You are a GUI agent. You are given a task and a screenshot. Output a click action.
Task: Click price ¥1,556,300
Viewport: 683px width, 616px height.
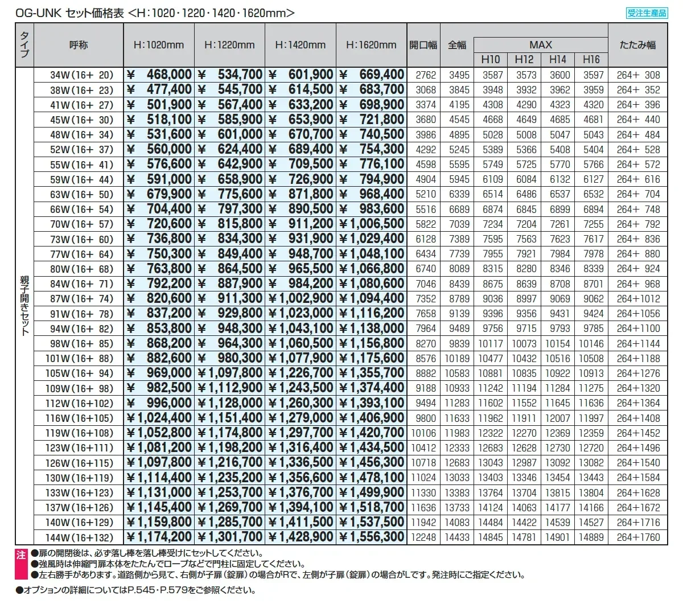click(x=371, y=537)
